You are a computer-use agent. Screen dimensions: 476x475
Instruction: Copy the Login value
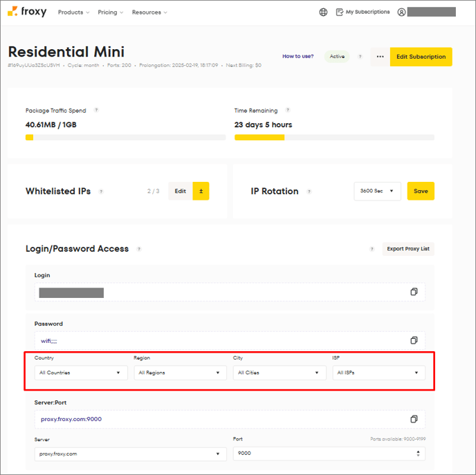[414, 292]
